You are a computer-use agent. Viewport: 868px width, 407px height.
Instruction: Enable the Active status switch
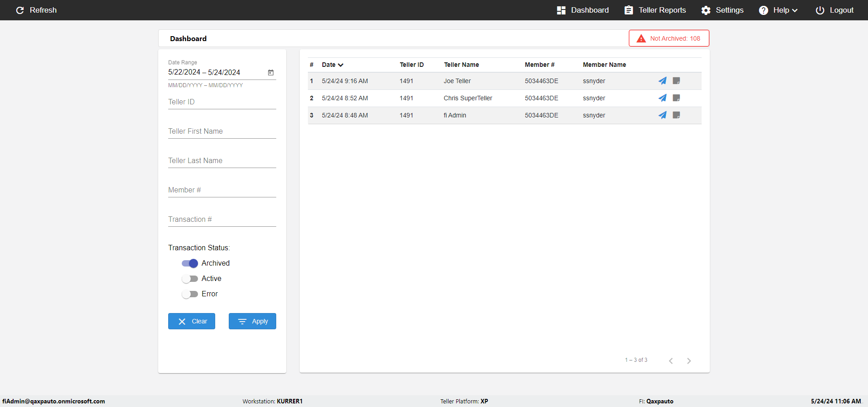pos(190,279)
